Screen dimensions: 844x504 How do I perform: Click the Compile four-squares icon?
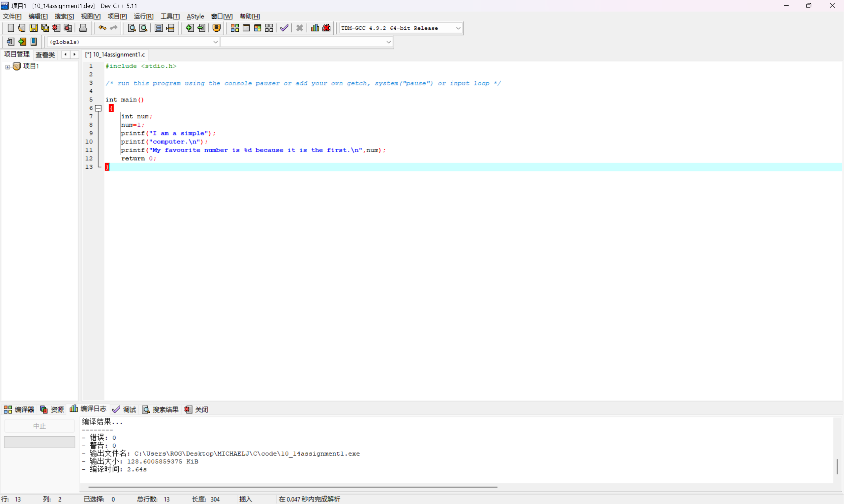coord(235,28)
